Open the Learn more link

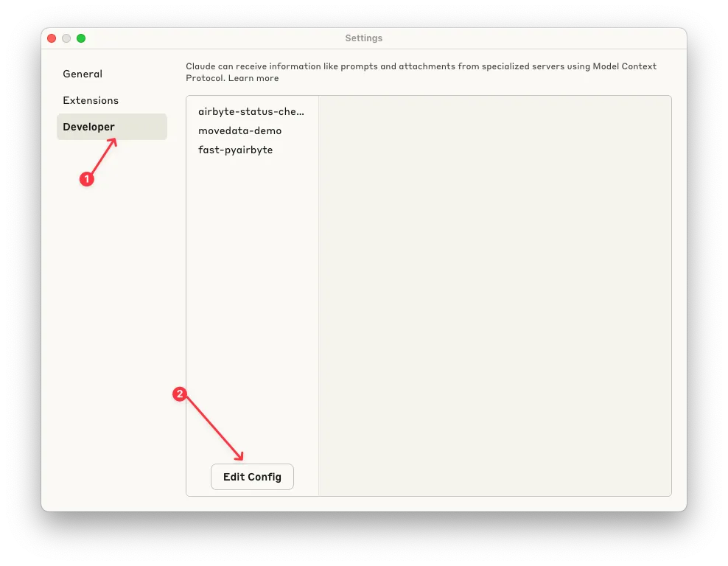tap(253, 78)
